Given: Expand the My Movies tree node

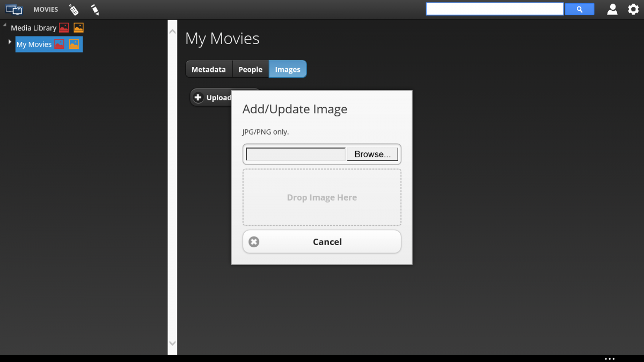Looking at the screenshot, I should (10, 42).
